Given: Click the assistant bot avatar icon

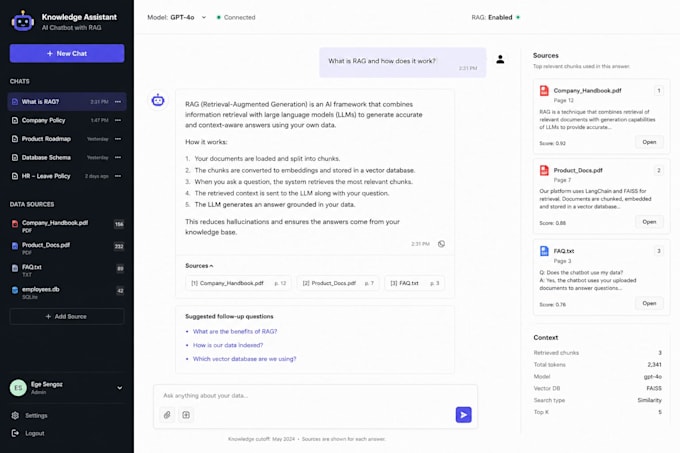Looking at the screenshot, I should [x=158, y=100].
